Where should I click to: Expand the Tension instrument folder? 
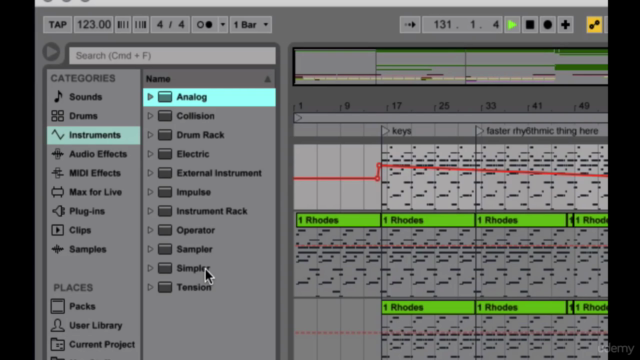tap(150, 287)
